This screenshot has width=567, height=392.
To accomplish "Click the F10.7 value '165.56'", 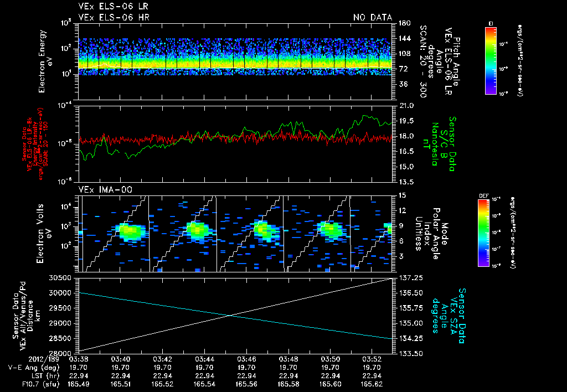I will (x=246, y=384).
